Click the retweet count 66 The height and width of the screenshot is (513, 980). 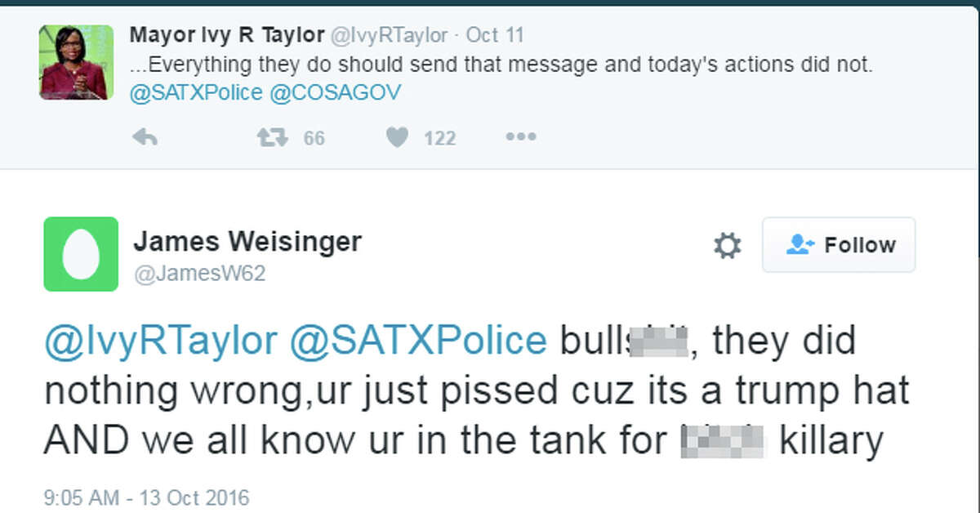coord(314,139)
